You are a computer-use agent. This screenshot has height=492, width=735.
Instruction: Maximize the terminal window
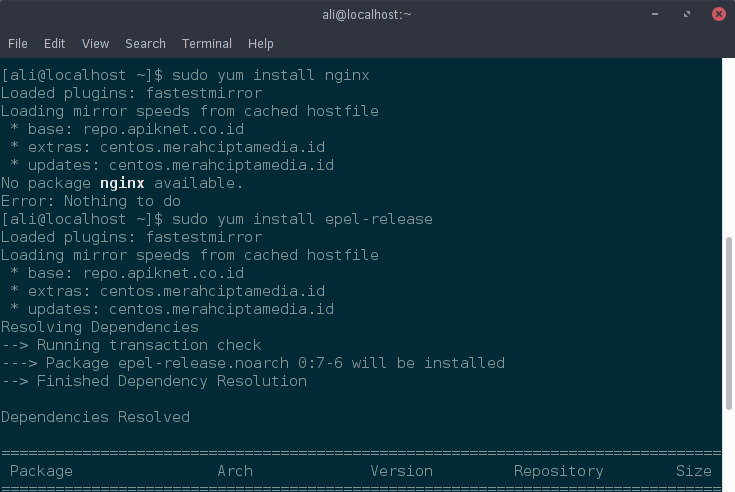click(x=686, y=14)
